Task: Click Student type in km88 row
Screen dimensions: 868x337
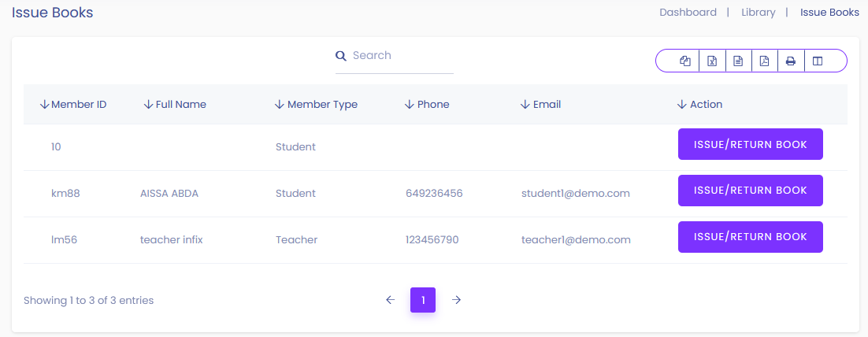Action: (x=295, y=193)
